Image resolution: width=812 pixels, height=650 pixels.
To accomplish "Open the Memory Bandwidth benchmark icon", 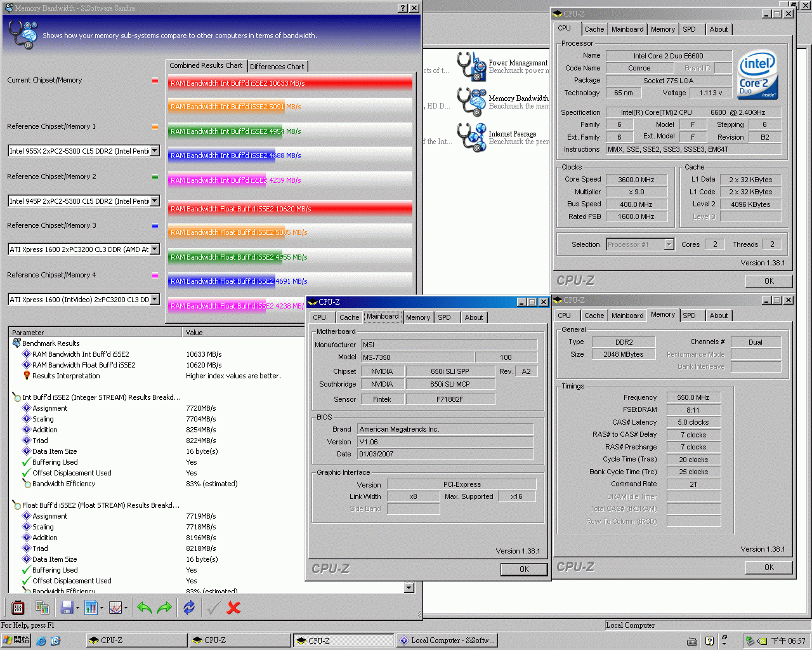I will (x=471, y=102).
